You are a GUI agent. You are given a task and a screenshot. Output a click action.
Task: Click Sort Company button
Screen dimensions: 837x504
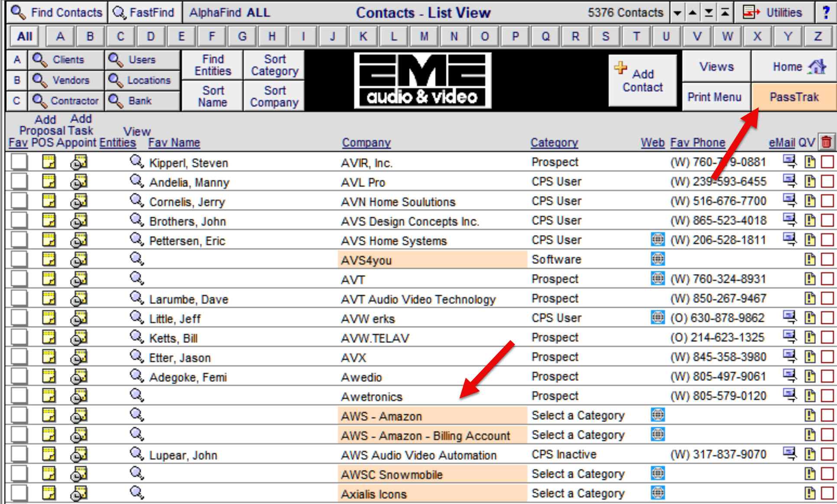(x=274, y=96)
